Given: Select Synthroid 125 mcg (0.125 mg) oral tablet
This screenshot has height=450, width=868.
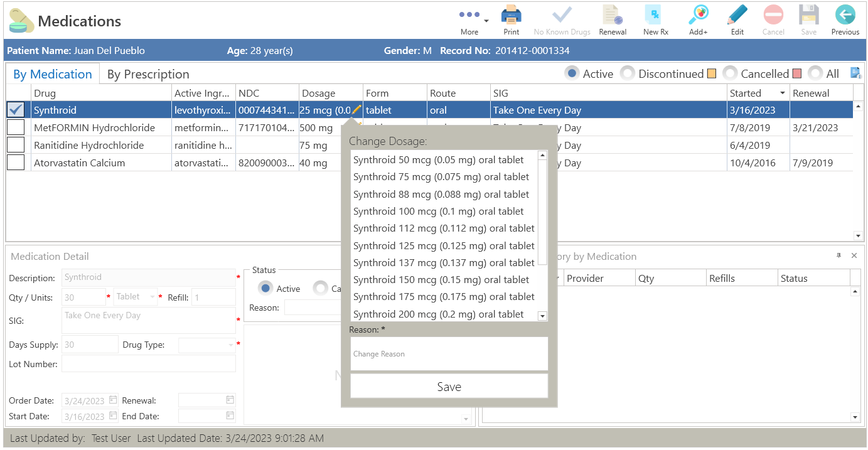Looking at the screenshot, I should [x=444, y=246].
